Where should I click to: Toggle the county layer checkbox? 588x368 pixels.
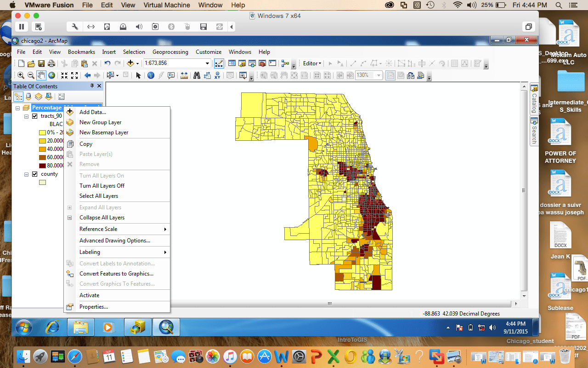point(34,174)
